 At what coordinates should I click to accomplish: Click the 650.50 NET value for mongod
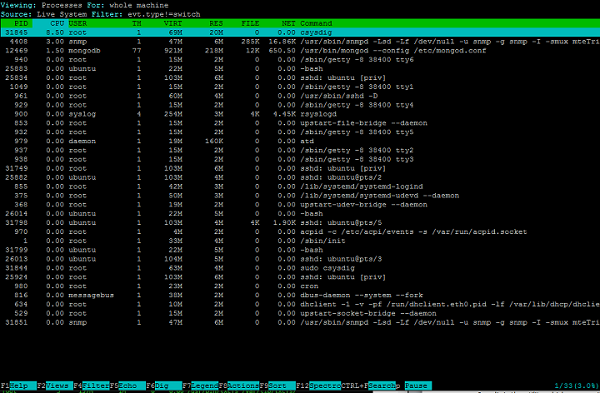point(282,51)
